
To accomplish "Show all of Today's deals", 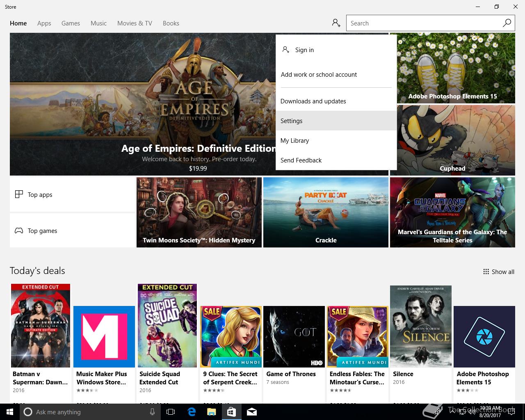I will coord(498,272).
